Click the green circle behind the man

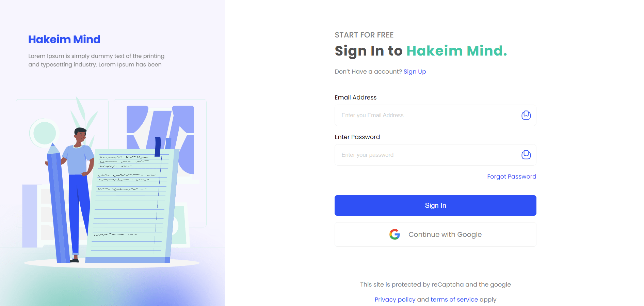(45, 133)
